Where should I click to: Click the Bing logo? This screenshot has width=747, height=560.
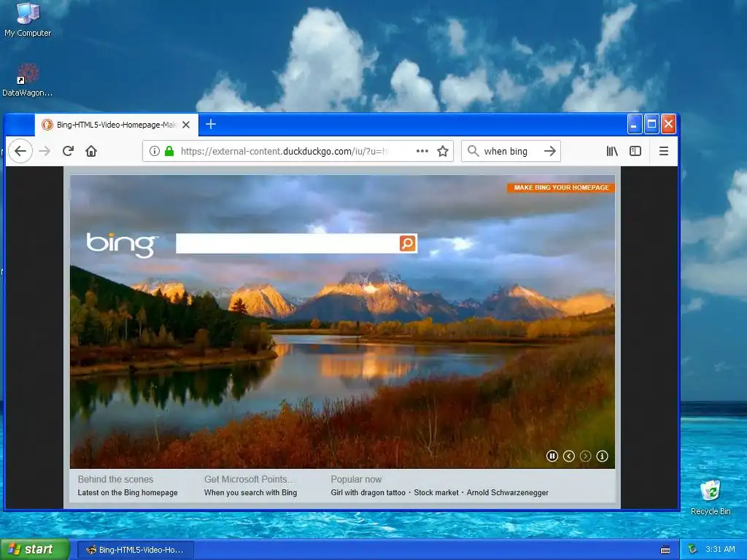coord(123,244)
